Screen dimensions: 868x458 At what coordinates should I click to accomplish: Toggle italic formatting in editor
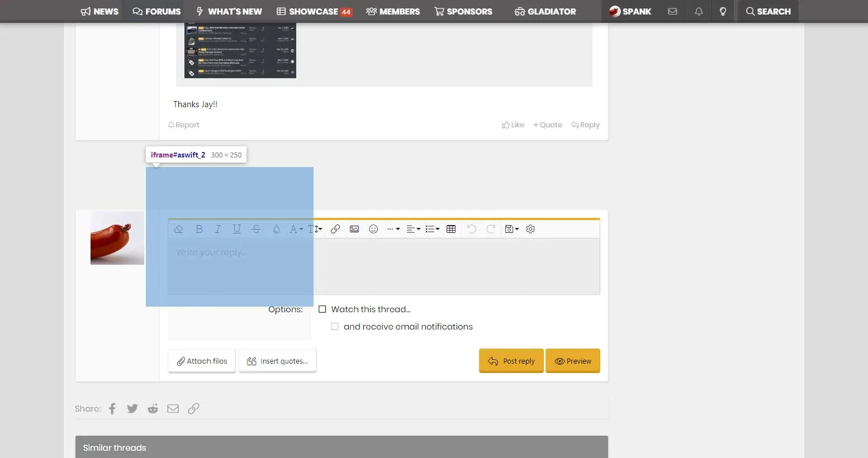pos(218,229)
